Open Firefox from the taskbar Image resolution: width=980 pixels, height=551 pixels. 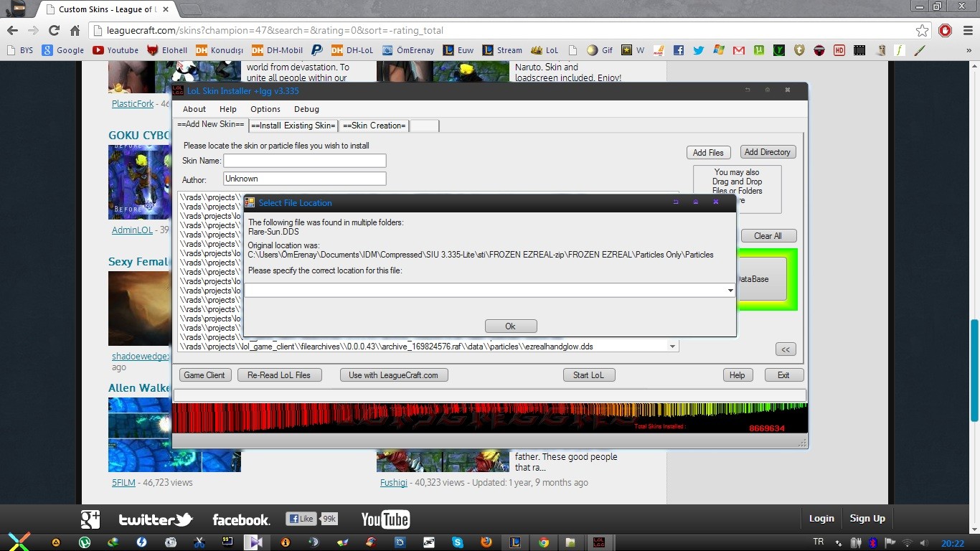pyautogui.click(x=486, y=542)
